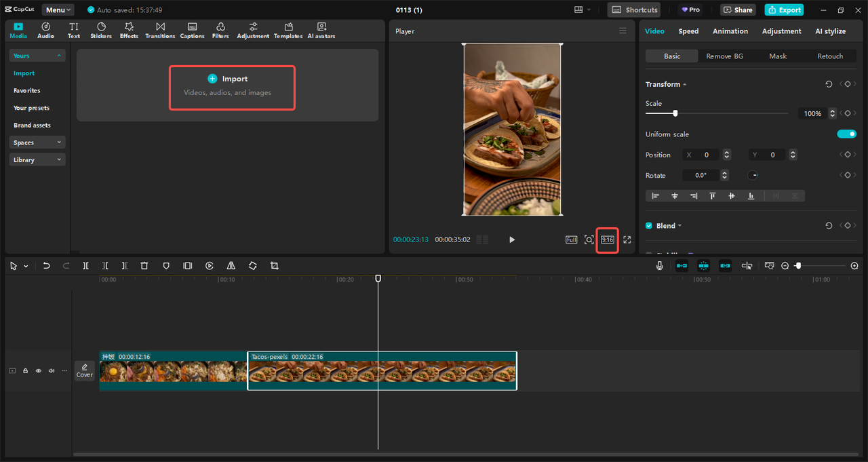Open the AI avatars panel
Image resolution: width=868 pixels, height=462 pixels.
(x=321, y=31)
